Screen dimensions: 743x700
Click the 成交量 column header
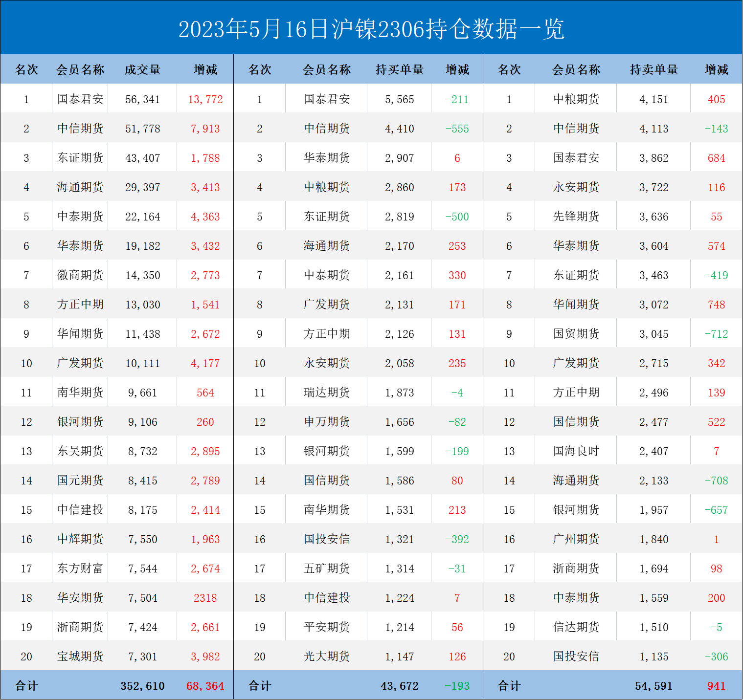[x=142, y=69]
